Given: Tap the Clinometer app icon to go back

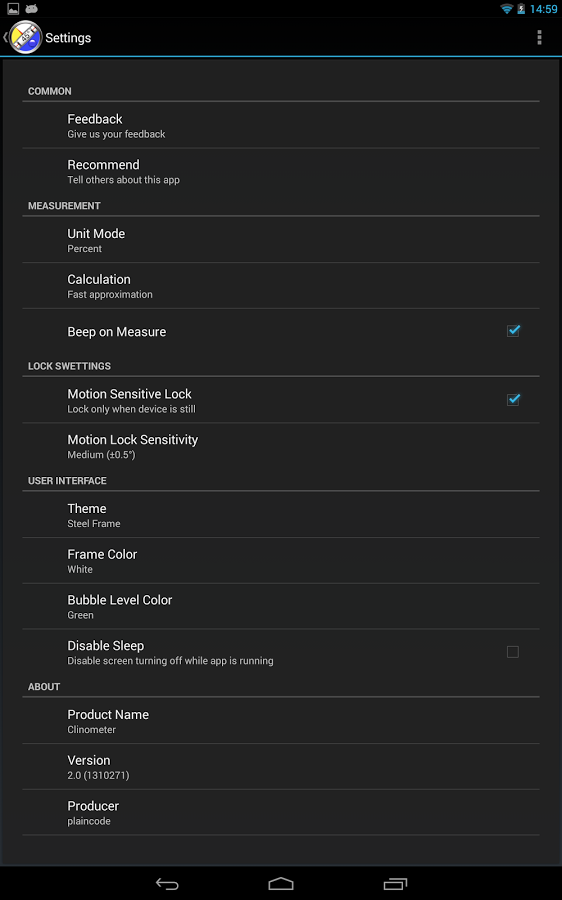Looking at the screenshot, I should point(25,37).
